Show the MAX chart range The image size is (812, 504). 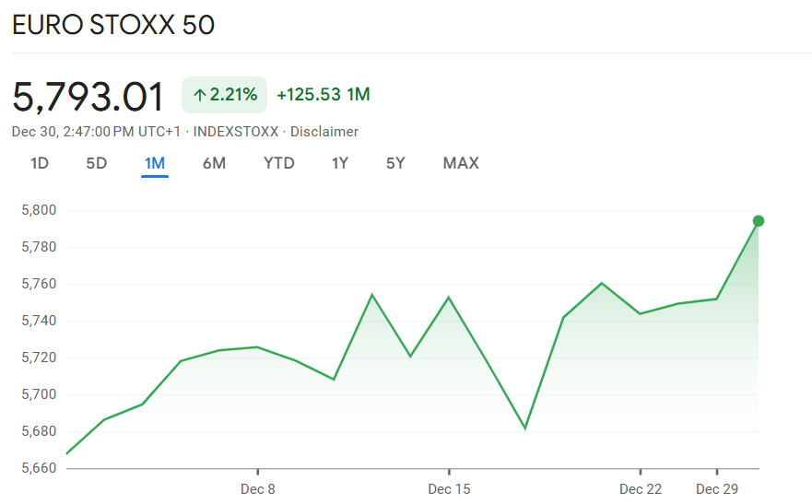coord(461,163)
